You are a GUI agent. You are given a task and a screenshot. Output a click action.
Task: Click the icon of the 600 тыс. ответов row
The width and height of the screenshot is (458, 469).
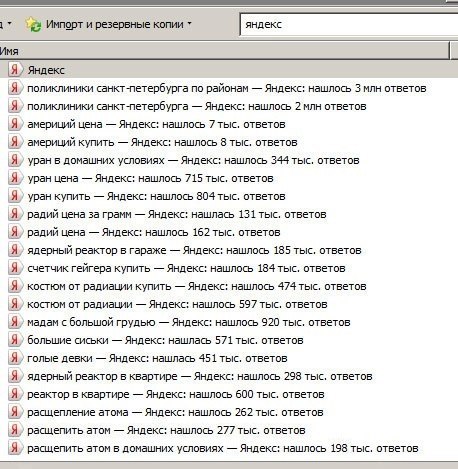[x=15, y=394]
